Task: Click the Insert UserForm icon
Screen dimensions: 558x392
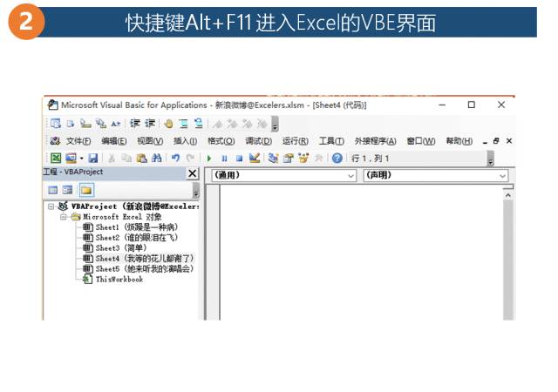Action: click(71, 158)
